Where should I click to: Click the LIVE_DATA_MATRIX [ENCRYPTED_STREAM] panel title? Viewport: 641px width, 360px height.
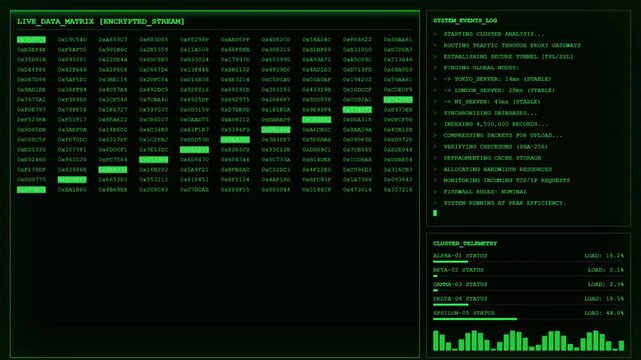tap(101, 22)
